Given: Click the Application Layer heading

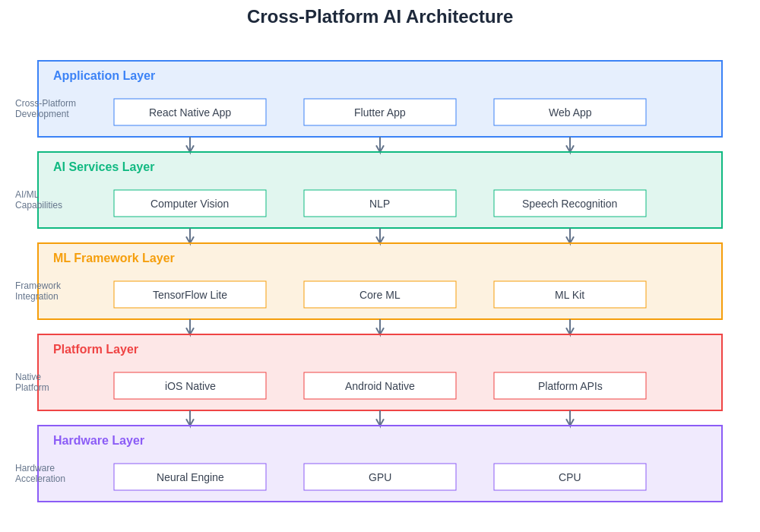Looking at the screenshot, I should pos(104,76).
